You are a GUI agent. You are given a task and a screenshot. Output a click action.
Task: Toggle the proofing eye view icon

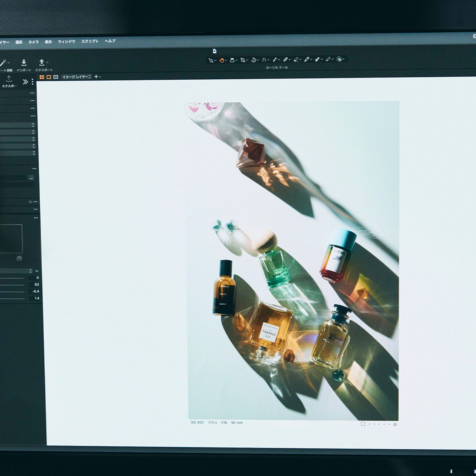(x=56, y=77)
